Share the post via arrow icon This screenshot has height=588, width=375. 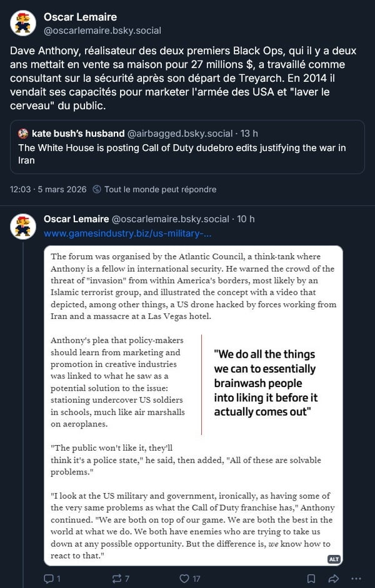pyautogui.click(x=334, y=579)
